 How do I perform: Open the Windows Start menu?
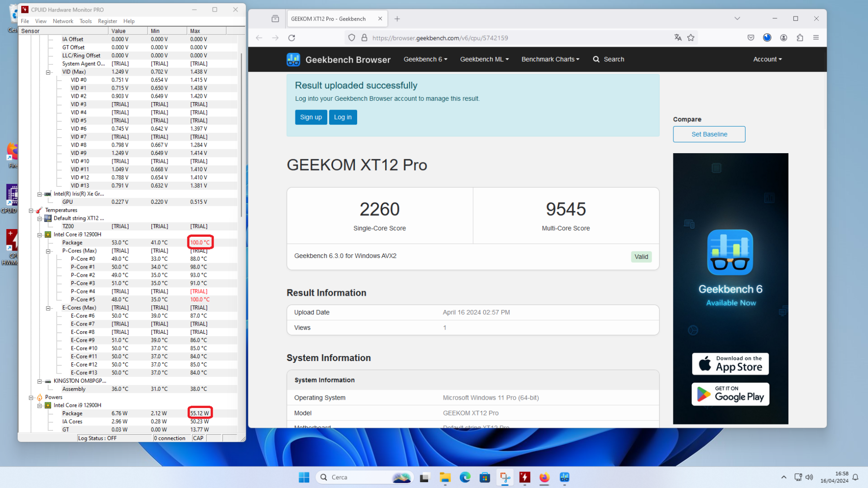(304, 477)
